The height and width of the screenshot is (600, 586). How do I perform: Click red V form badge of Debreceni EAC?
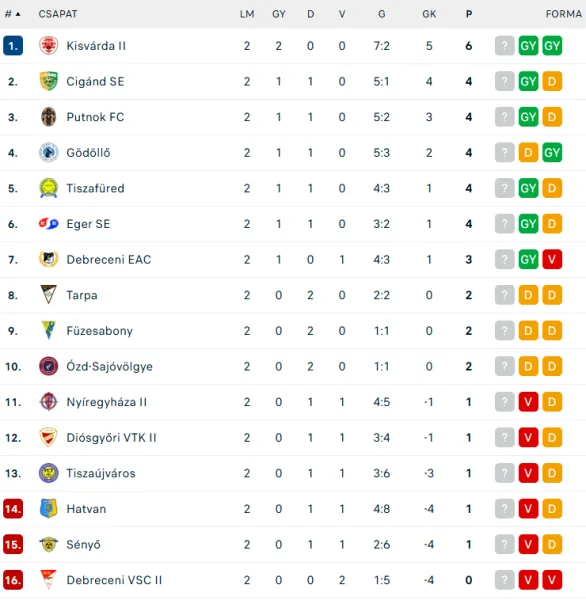[552, 259]
